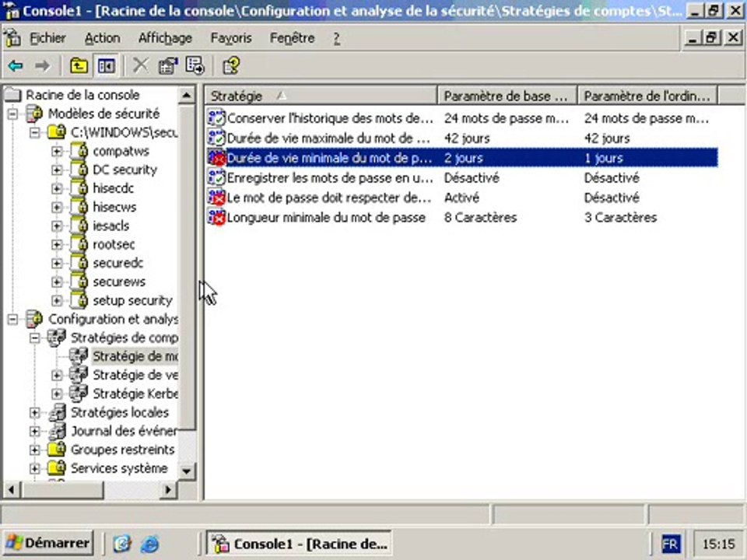Screen dimensions: 747x560
Task: Select Journal des événements tree item
Action: (x=124, y=431)
